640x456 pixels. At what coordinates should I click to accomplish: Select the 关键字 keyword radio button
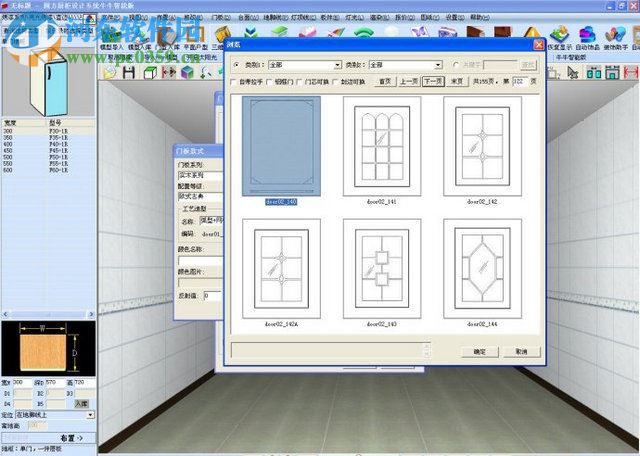coord(456,65)
